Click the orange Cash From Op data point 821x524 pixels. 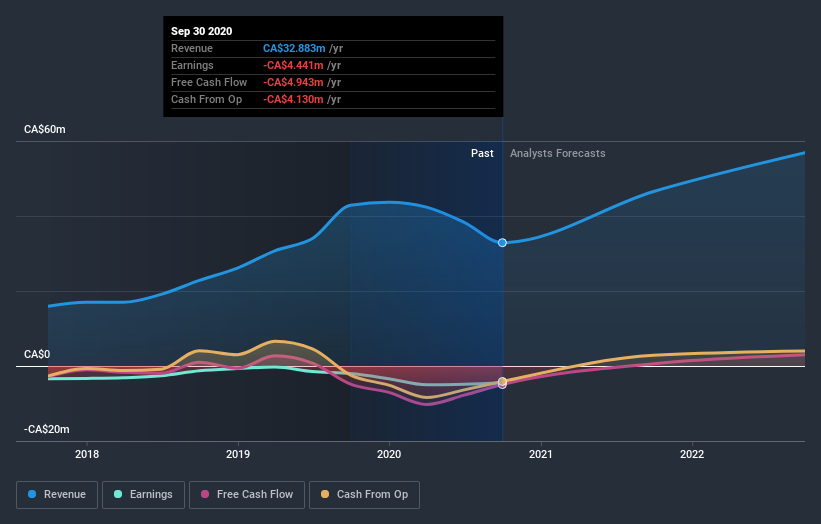coord(502,381)
